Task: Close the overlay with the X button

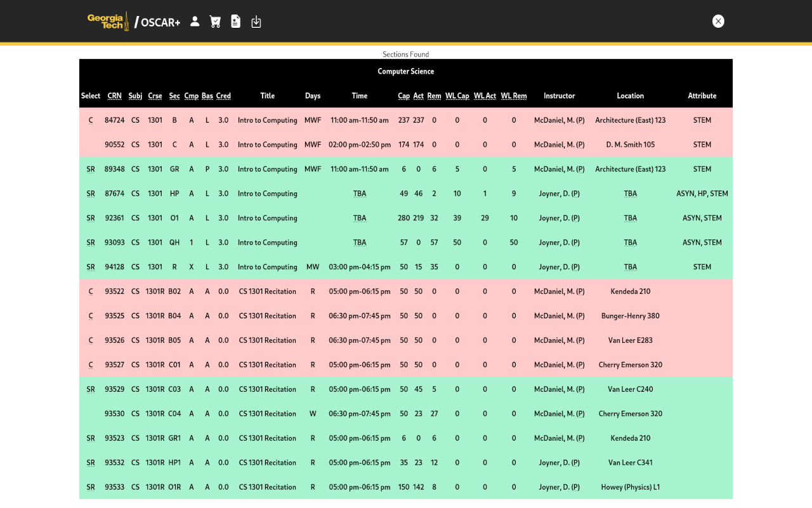Action: [x=718, y=22]
